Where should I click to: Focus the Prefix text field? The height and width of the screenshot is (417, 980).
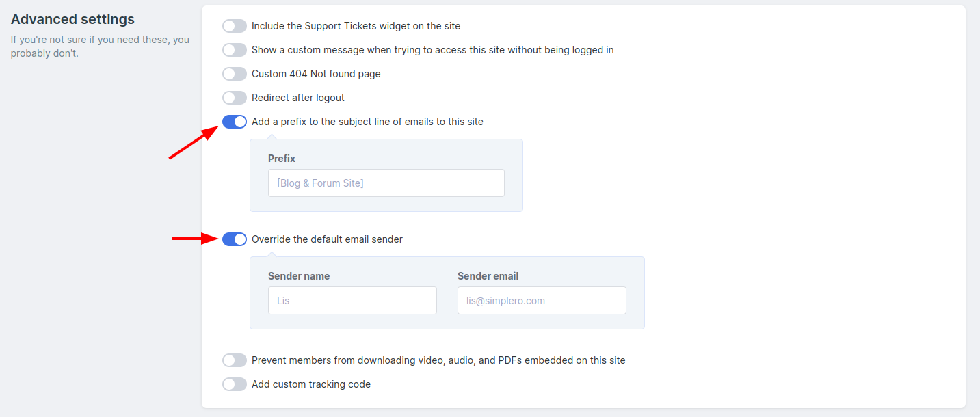click(386, 183)
